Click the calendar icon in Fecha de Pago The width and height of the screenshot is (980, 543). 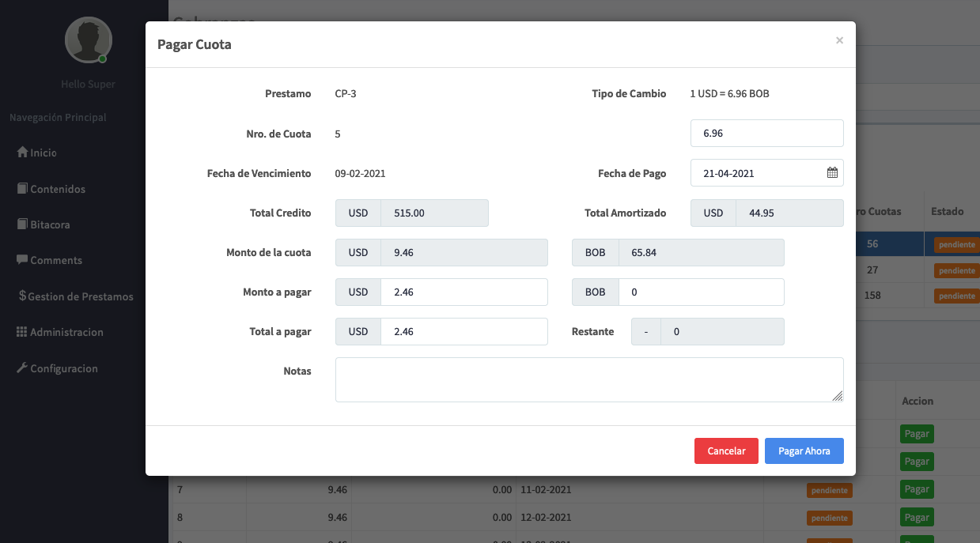tap(832, 173)
